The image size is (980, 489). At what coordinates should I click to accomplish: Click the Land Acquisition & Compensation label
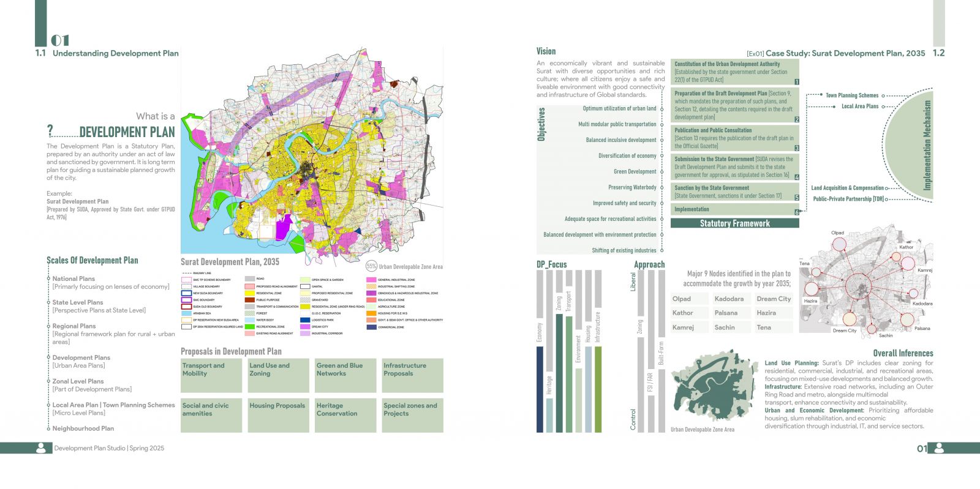click(848, 188)
